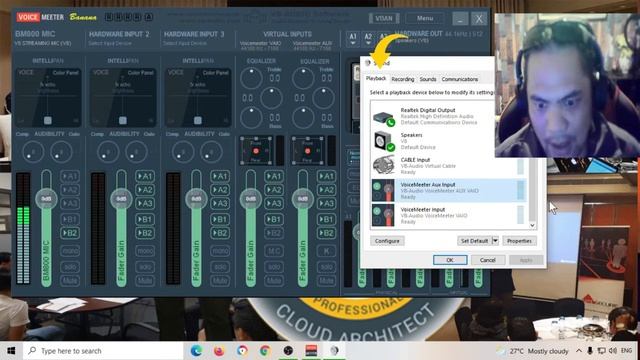
Task: Open Firefox from the taskbar
Action: click(x=219, y=351)
